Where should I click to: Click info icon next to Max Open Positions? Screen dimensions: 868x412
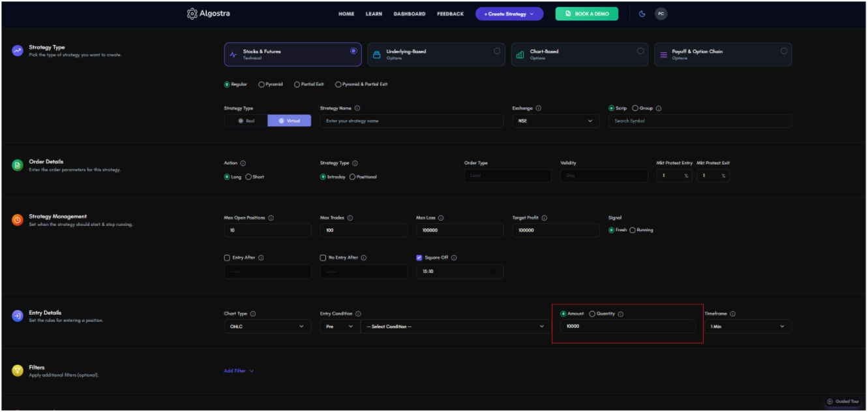tap(271, 218)
